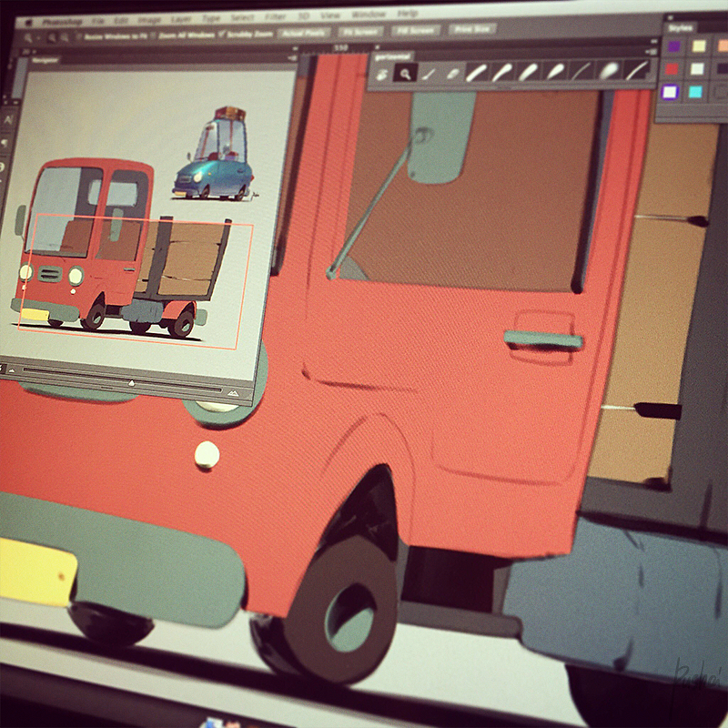This screenshot has width=728, height=728.
Task: Select the Eraser tool in tool panel
Action: coord(453,73)
